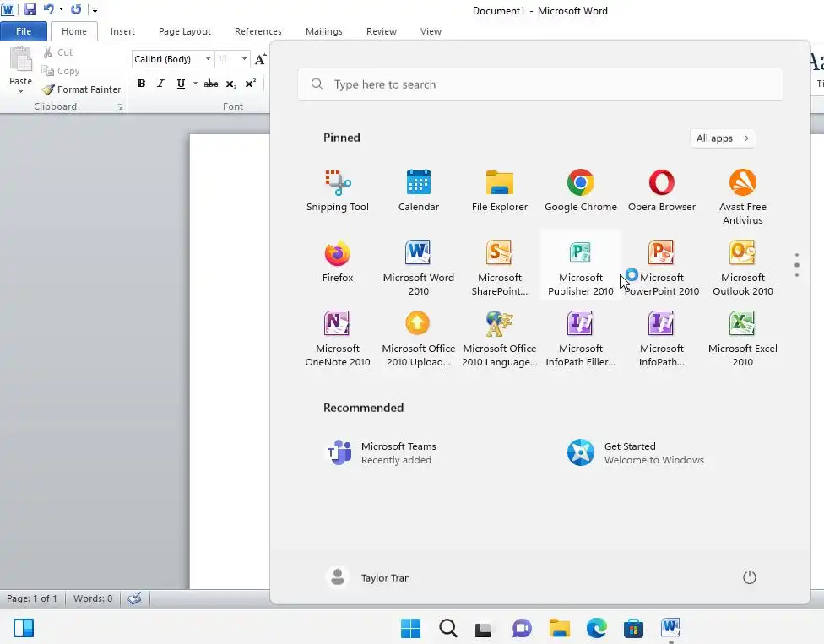The height and width of the screenshot is (644, 824).
Task: Open pinned Microsoft Word 2010
Action: tap(418, 268)
